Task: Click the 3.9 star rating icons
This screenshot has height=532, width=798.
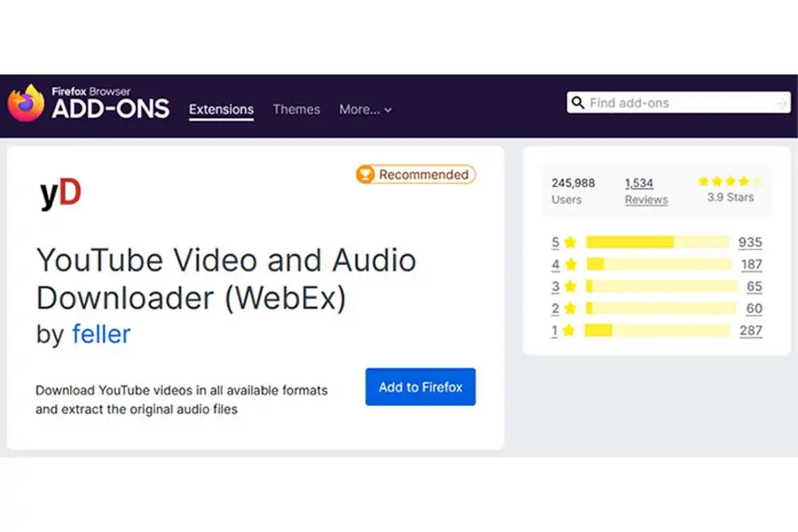Action: [x=730, y=181]
